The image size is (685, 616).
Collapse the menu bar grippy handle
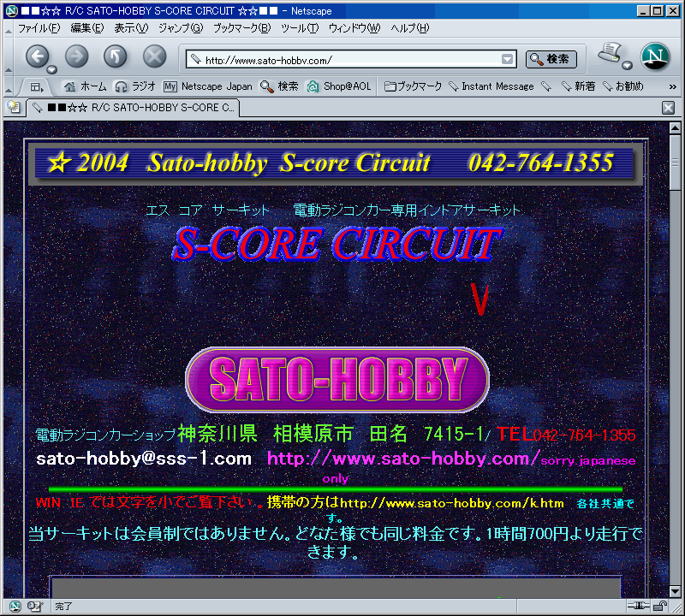[9, 29]
